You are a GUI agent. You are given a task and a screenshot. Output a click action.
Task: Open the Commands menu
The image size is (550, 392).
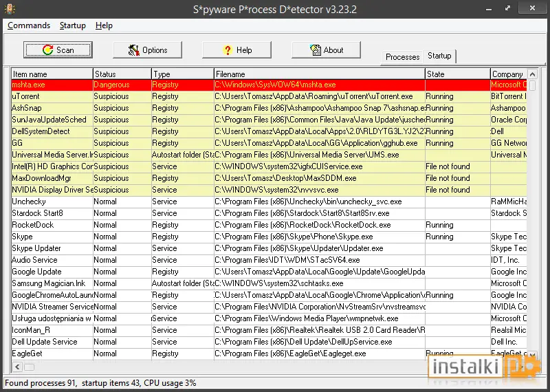point(29,25)
